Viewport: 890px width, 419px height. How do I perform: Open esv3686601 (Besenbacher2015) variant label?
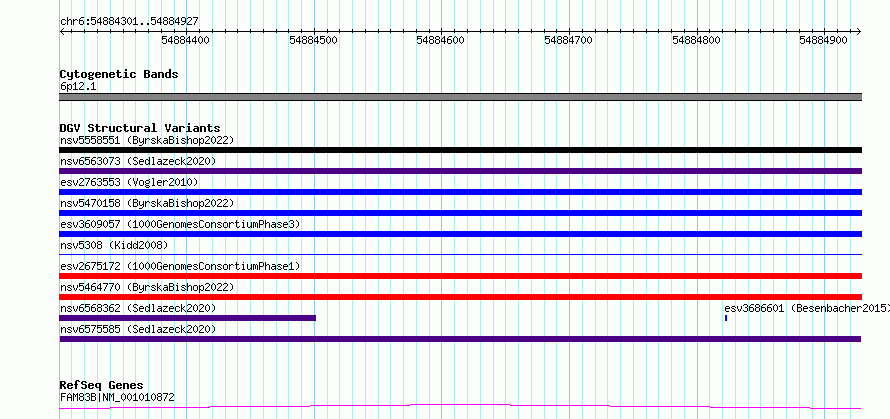807,308
